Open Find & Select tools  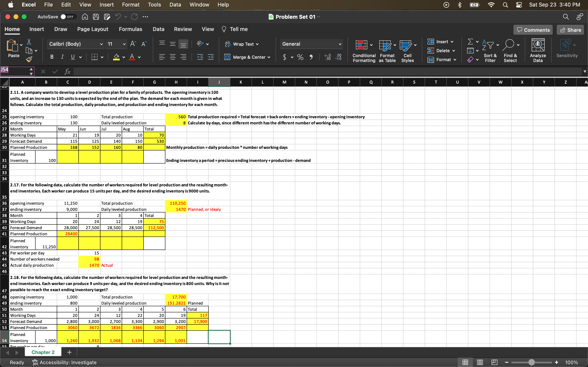(x=510, y=50)
